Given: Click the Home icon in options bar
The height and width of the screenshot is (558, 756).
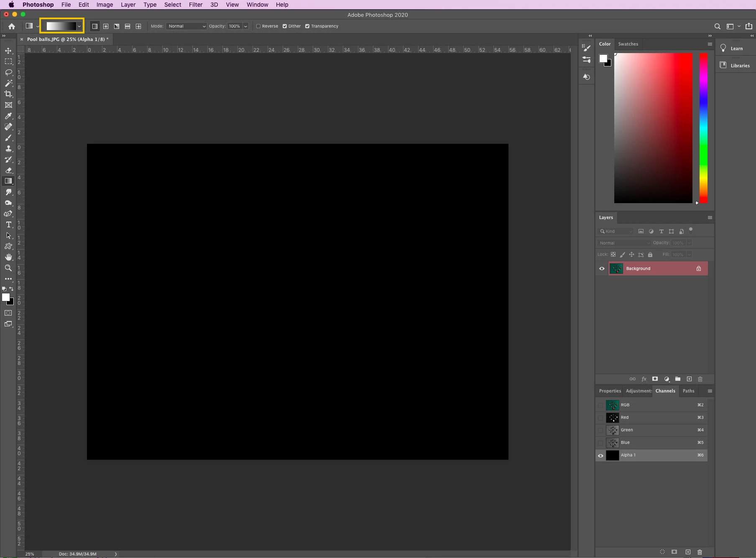Looking at the screenshot, I should pos(12,26).
